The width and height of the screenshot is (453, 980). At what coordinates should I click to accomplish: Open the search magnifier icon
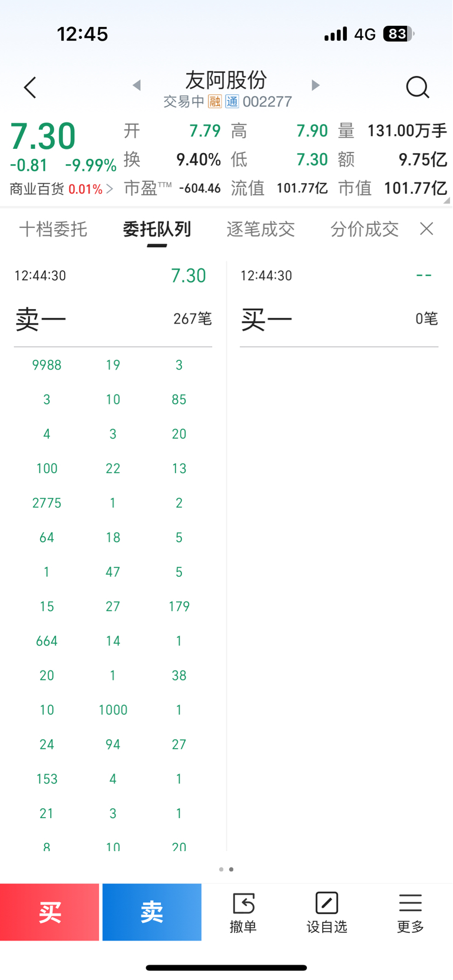pos(418,87)
